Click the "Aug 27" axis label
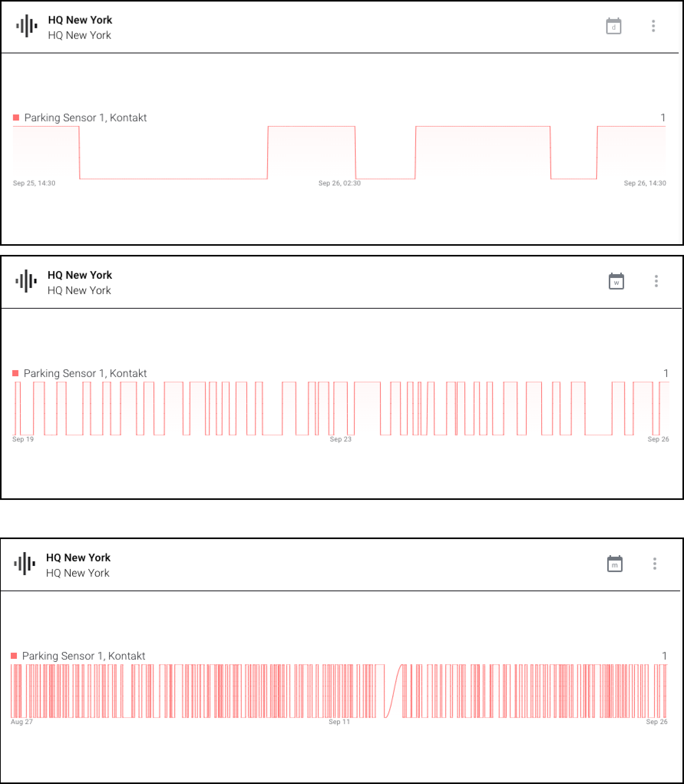Image resolution: width=684 pixels, height=784 pixels. (x=21, y=722)
